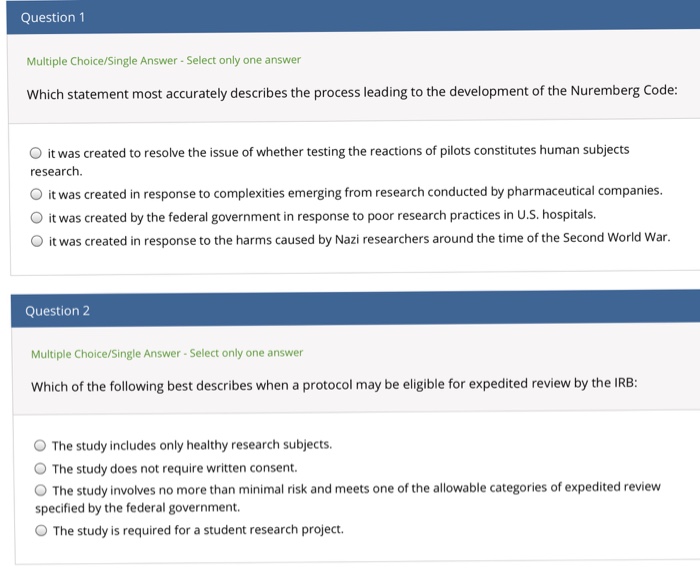
Task: Click the answer text about written consent
Action: point(175,468)
